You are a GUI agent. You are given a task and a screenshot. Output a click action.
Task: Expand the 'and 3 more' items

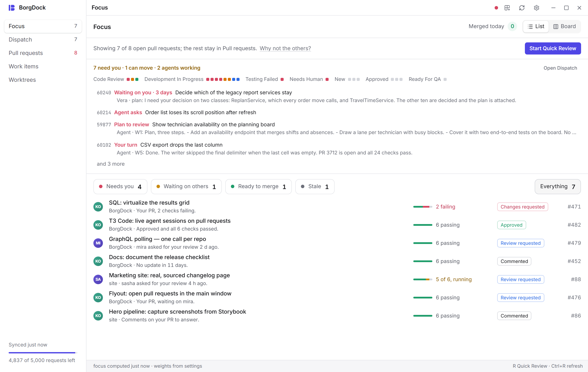[x=111, y=164]
